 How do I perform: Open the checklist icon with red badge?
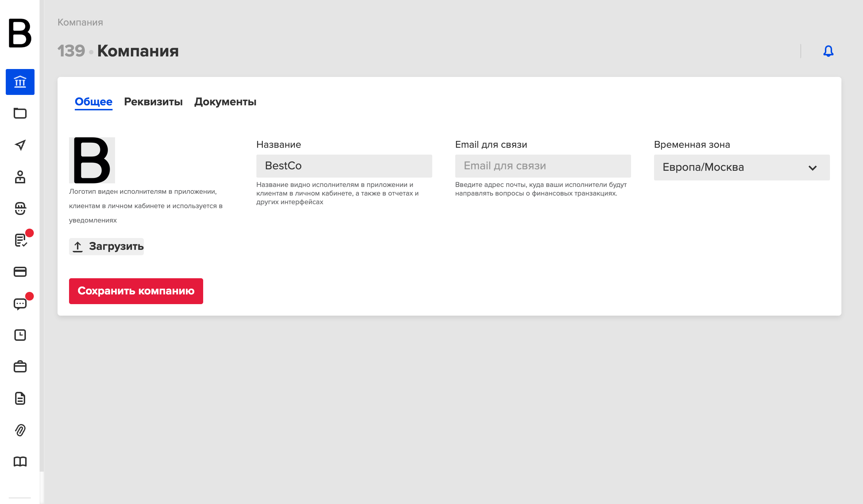(x=21, y=240)
